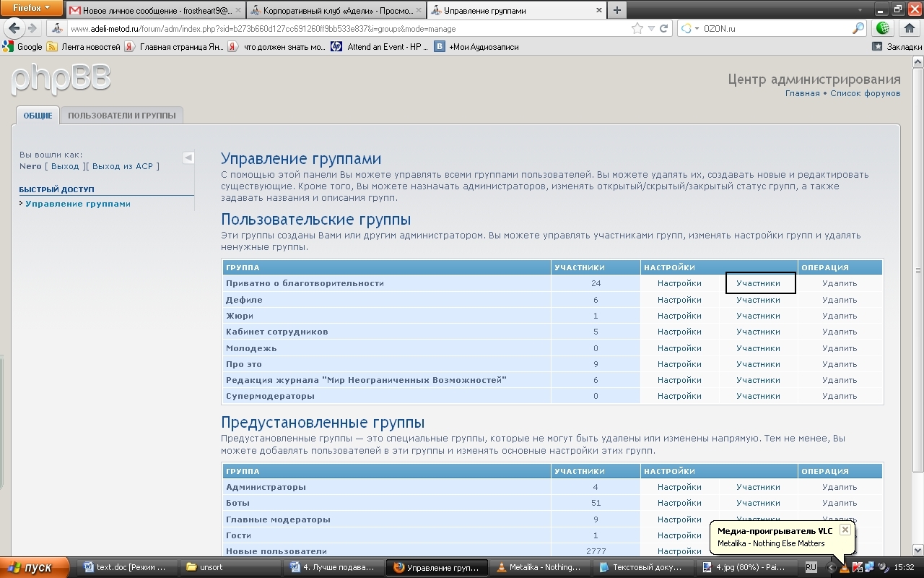Switch to the 4.jpg Paint taskbar window
This screenshot has height=578, width=924.
coord(746,568)
